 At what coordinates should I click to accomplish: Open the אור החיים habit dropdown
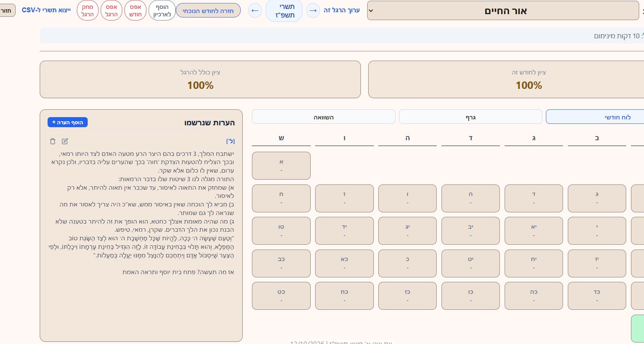tap(503, 11)
